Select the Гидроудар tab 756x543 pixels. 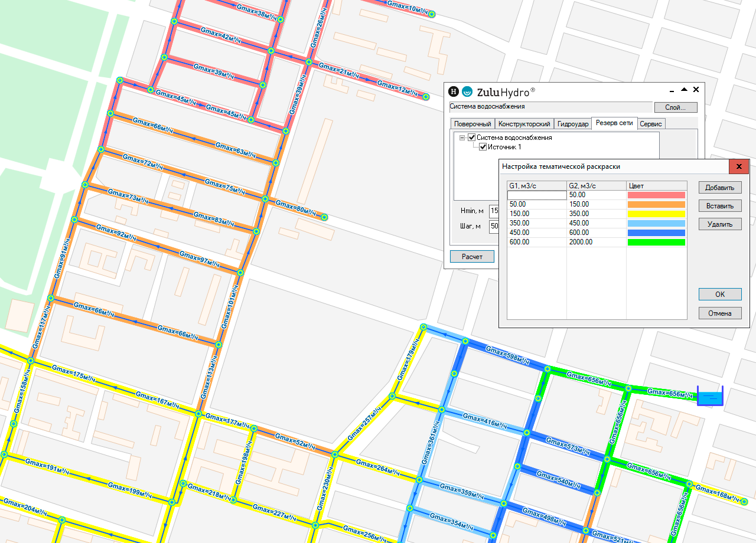[x=572, y=124]
